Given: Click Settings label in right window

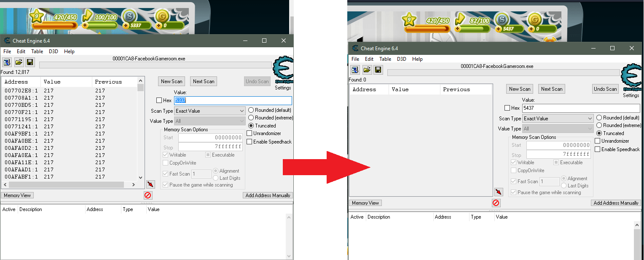Looking at the screenshot, I should (631, 95).
